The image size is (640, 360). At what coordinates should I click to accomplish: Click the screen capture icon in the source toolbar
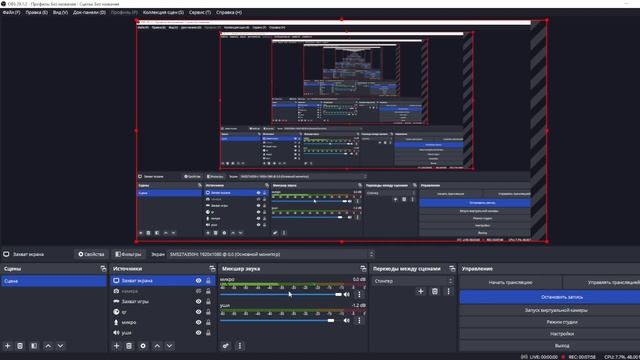tap(6, 254)
